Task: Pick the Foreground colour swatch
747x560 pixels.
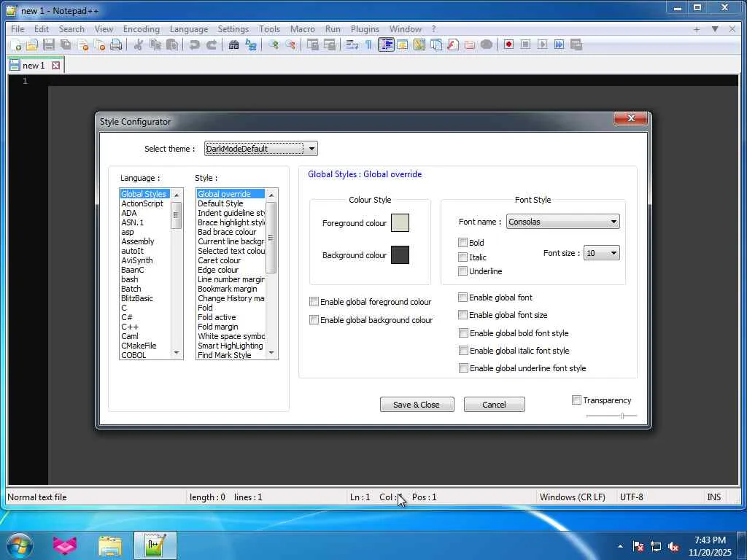Action: point(400,223)
